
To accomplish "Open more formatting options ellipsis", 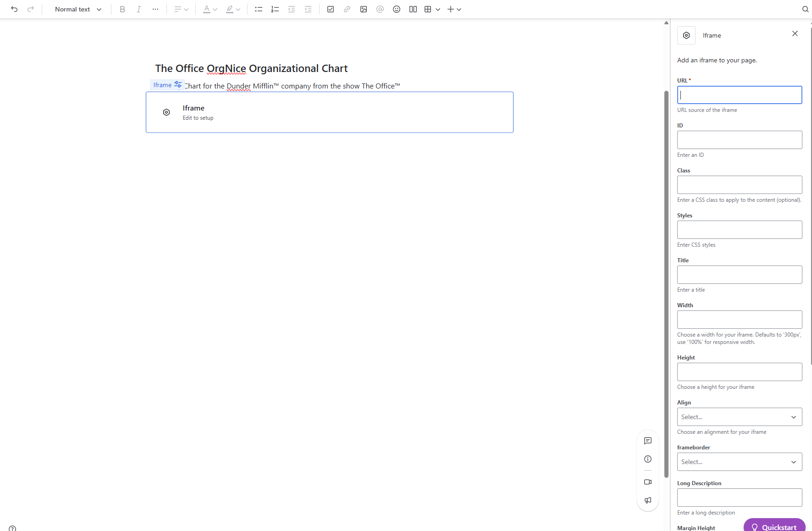I will 155,9.
